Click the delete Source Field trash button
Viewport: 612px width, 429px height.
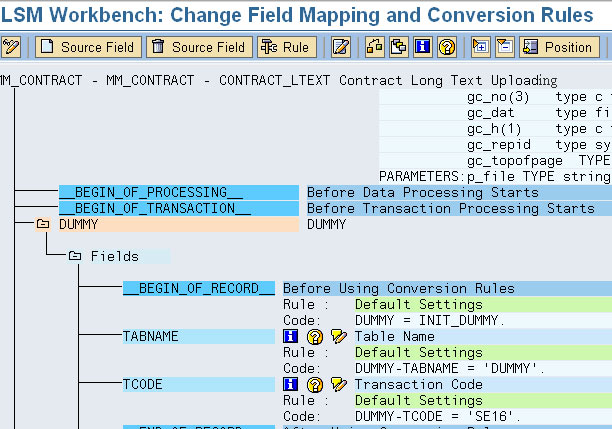click(199, 47)
